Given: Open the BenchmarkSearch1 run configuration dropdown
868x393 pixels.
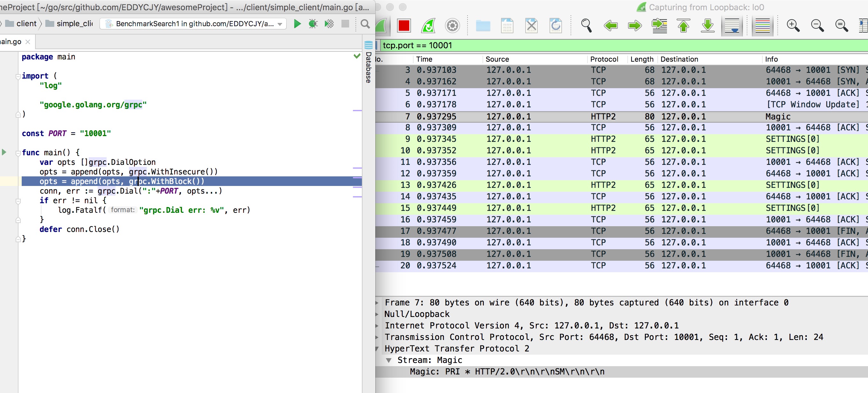Looking at the screenshot, I should (x=193, y=24).
